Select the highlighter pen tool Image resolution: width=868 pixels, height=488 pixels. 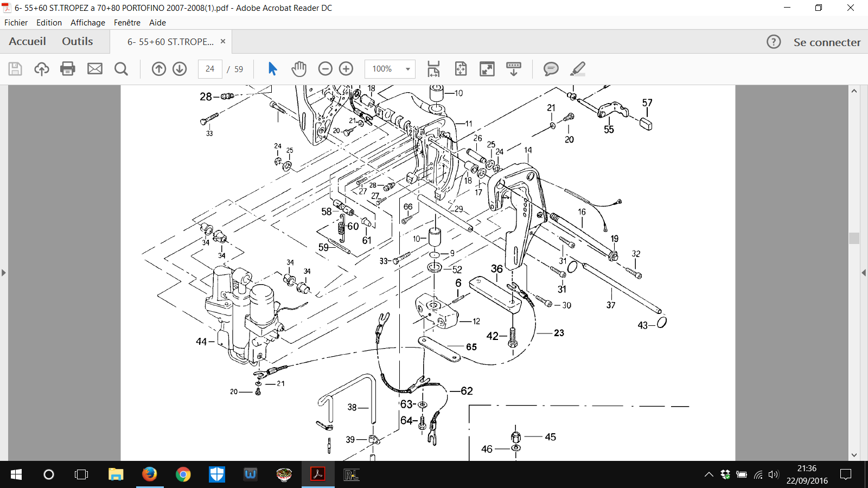578,69
